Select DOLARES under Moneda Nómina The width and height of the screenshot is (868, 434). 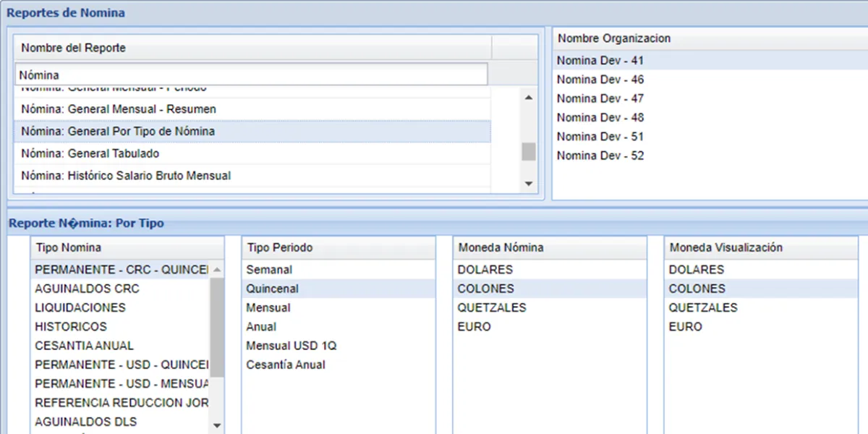(x=485, y=270)
